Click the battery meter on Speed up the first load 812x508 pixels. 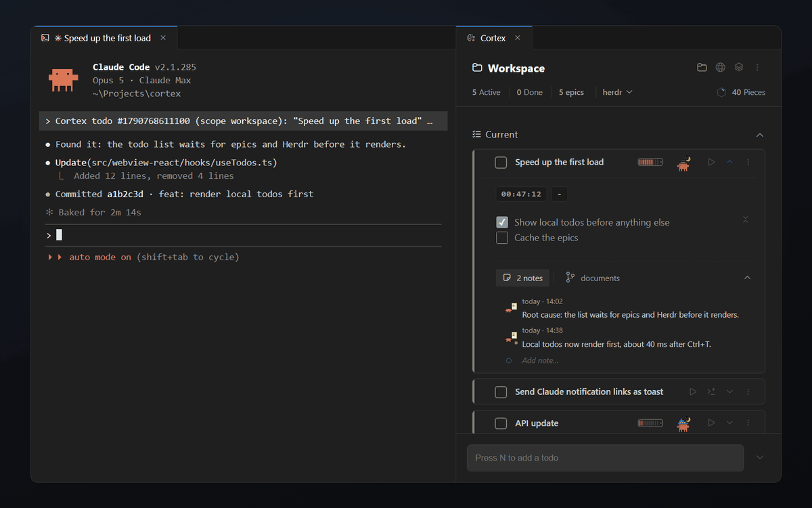pos(650,163)
